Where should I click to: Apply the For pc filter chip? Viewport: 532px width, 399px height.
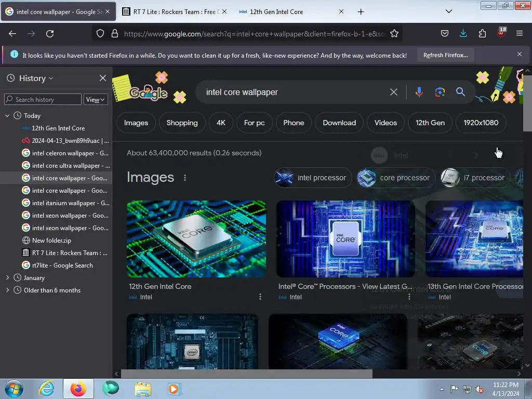[x=254, y=123]
